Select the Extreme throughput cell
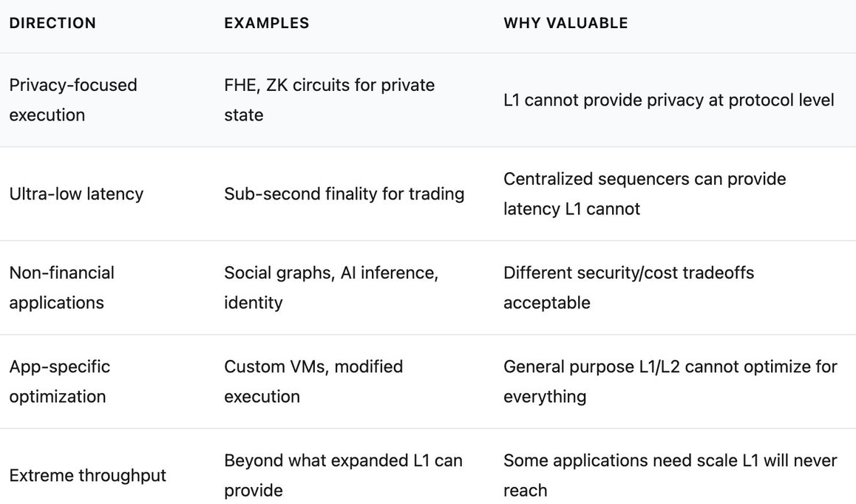This screenshot has width=856, height=504. tap(87, 475)
